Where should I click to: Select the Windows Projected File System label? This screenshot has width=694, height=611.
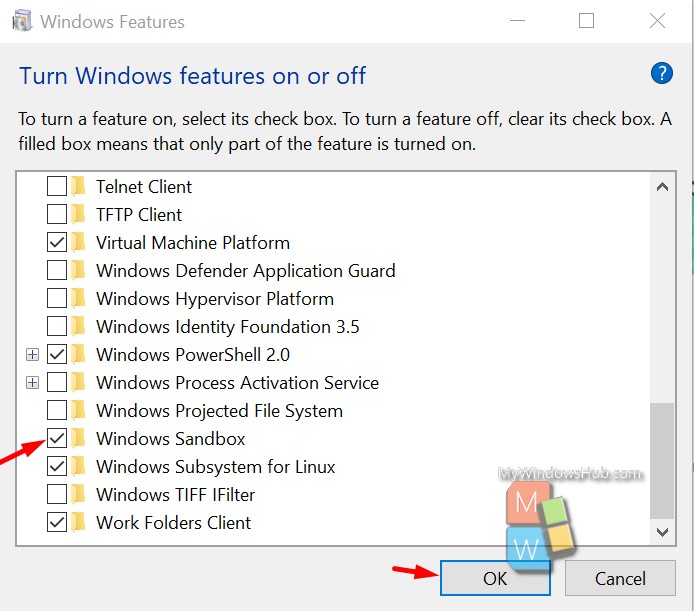click(x=220, y=411)
